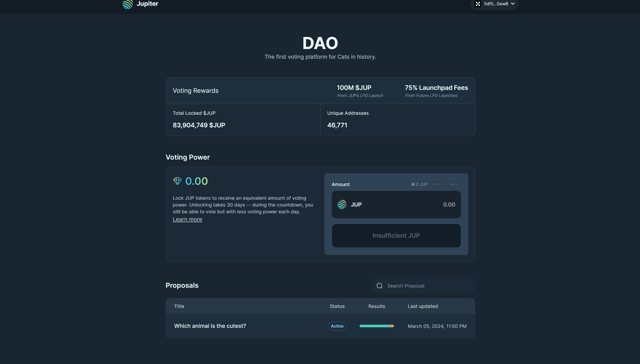Image resolution: width=640 pixels, height=364 pixels.
Task: Select the MAX amount option
Action: (453, 184)
